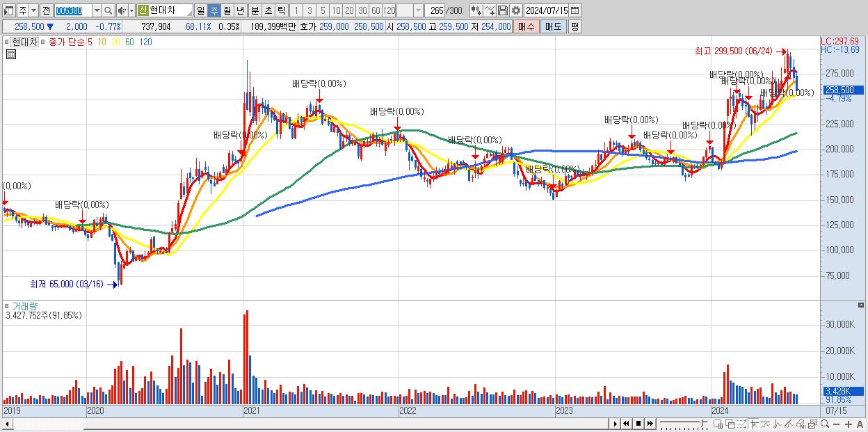Screen dimensions: 868x432
Task: Open chart settings gear icon
Action: click(x=515, y=10)
